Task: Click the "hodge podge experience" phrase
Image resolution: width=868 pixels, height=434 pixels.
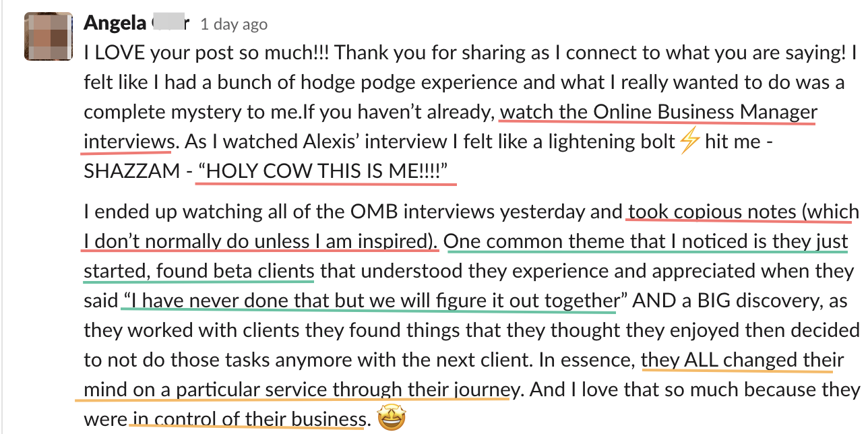Action: click(297, 82)
